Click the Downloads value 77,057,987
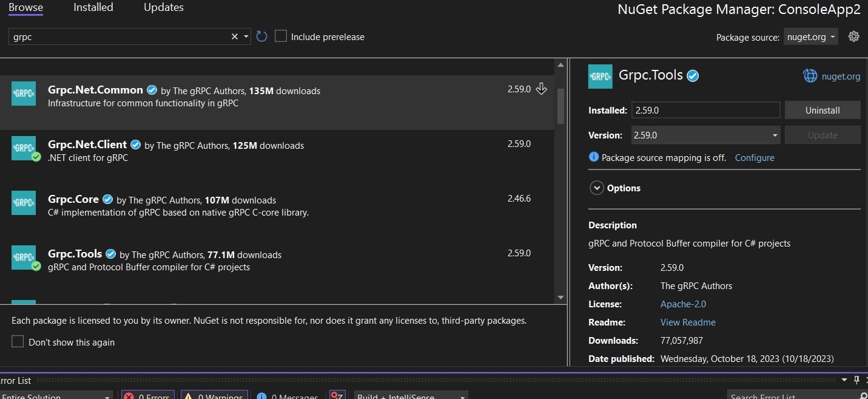Image resolution: width=868 pixels, height=399 pixels. tap(682, 341)
